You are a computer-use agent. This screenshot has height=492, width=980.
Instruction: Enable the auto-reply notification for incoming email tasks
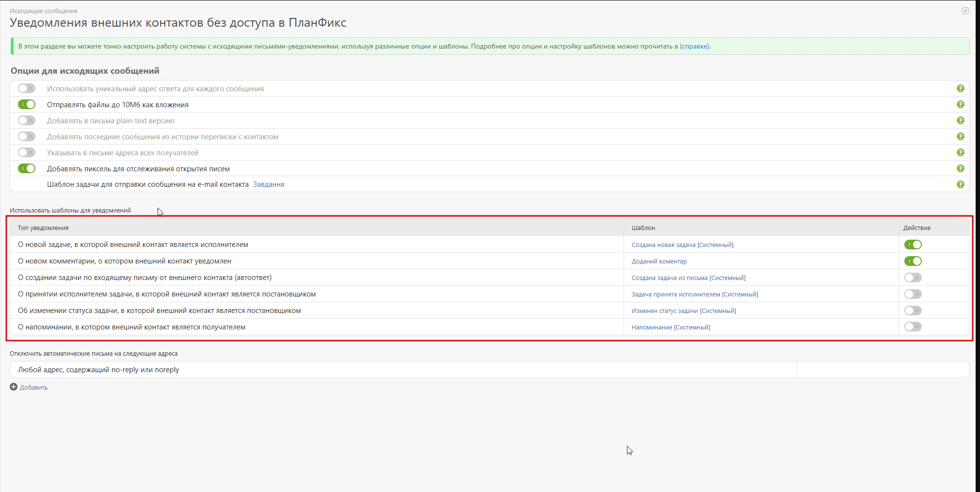click(913, 278)
